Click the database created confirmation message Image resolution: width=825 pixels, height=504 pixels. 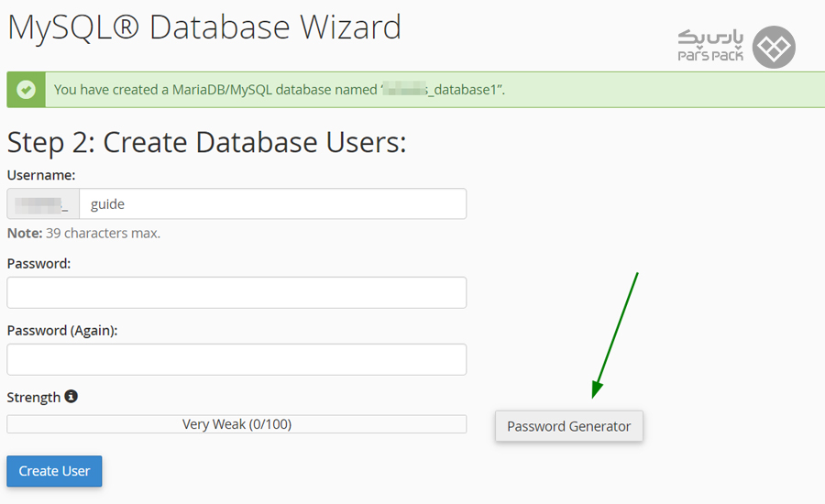(280, 90)
